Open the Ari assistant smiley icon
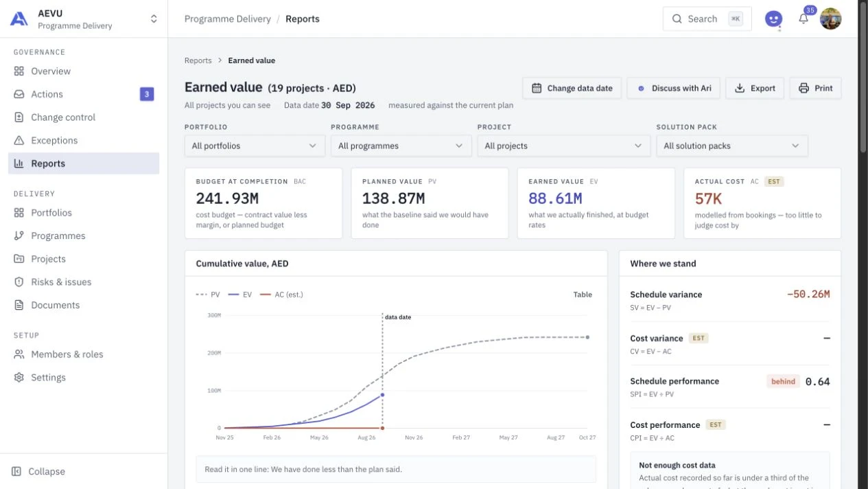Screen dimensions: 868x489 [773, 19]
